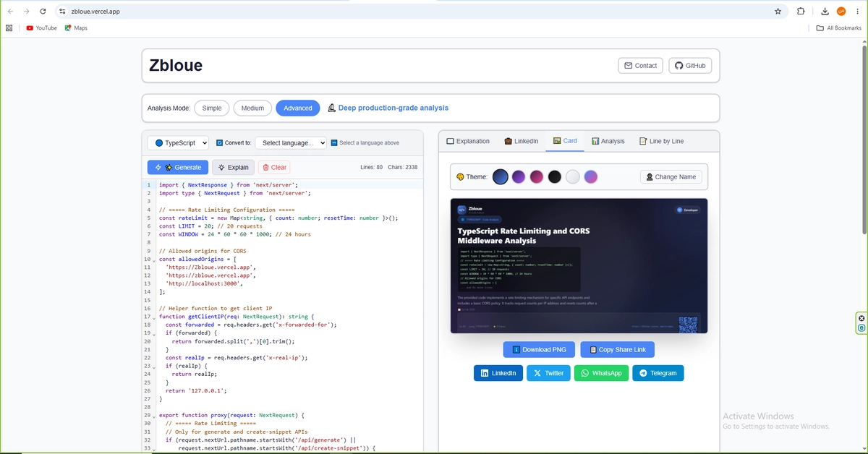Share card via the blue LinkedIn button
The width and height of the screenshot is (868, 454).
[x=498, y=373]
